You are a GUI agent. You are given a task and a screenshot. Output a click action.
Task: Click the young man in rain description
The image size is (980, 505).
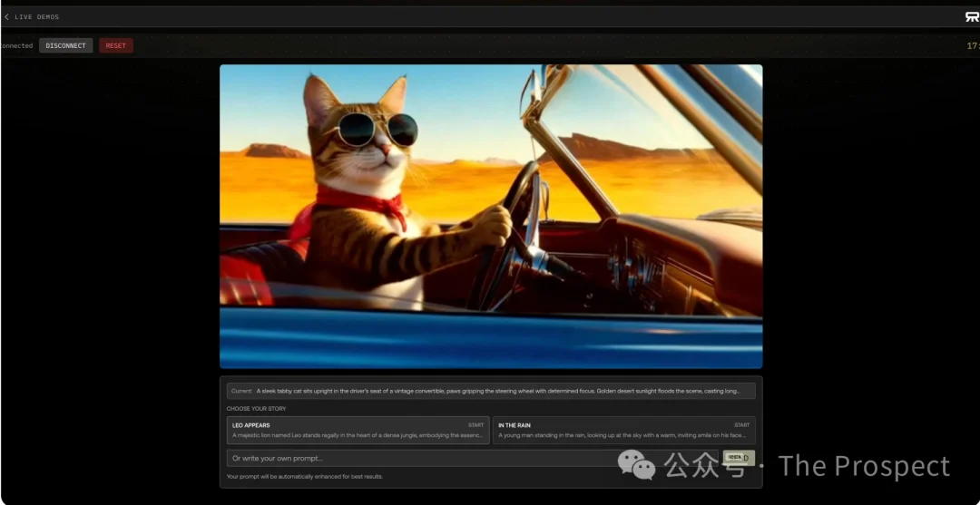point(622,435)
